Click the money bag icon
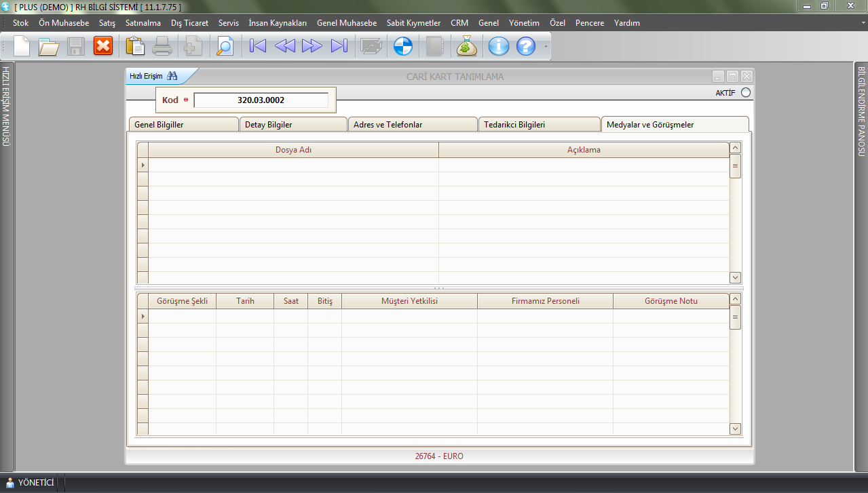 click(x=467, y=46)
